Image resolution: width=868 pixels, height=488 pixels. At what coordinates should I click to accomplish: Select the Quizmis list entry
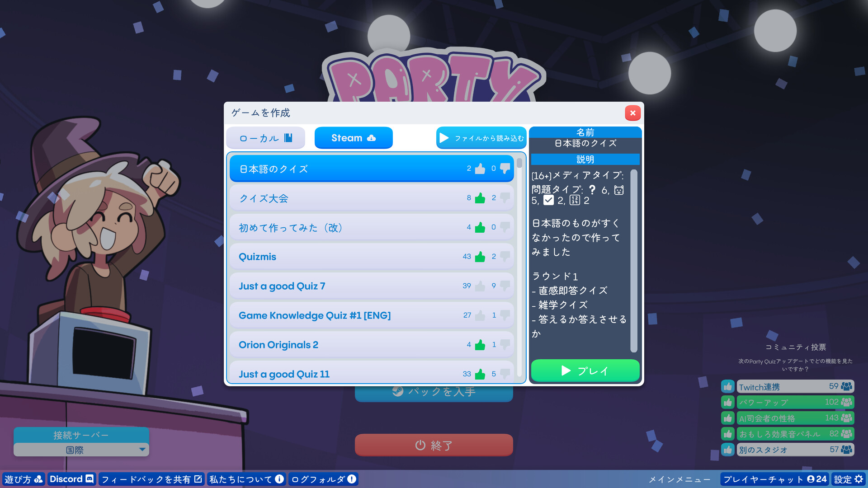point(372,257)
